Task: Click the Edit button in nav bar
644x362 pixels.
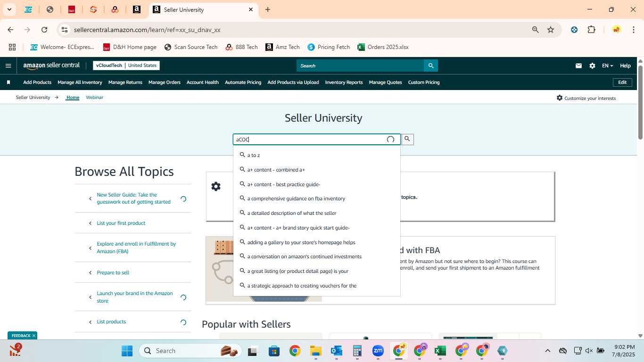Action: click(x=622, y=82)
